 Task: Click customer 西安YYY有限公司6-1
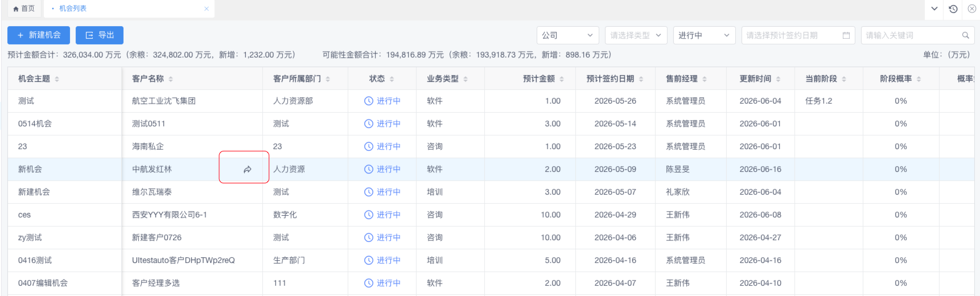click(170, 215)
